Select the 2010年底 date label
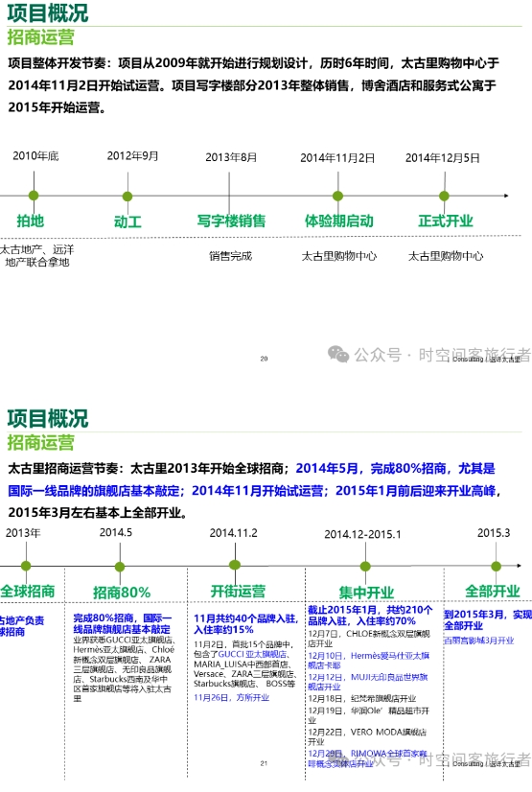Viewport: 532px width, 792px height. pos(35,156)
